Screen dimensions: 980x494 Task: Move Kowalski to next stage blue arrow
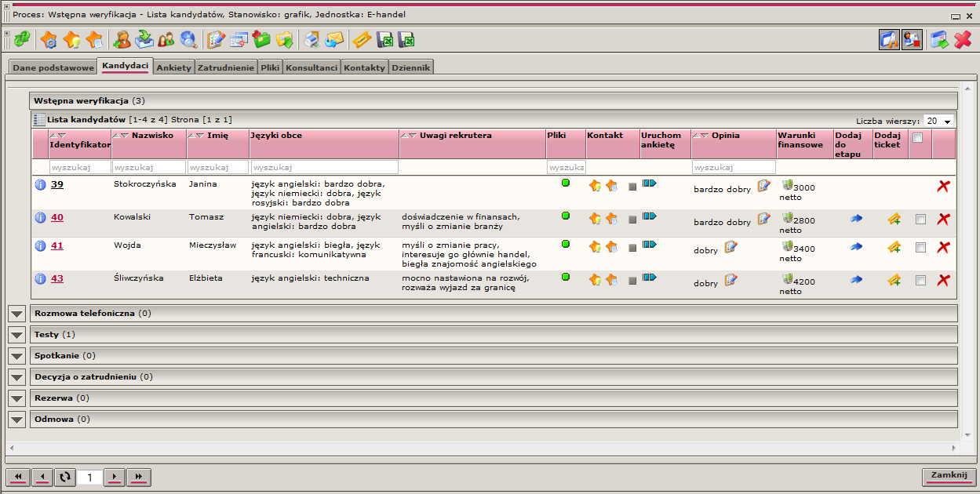856,219
